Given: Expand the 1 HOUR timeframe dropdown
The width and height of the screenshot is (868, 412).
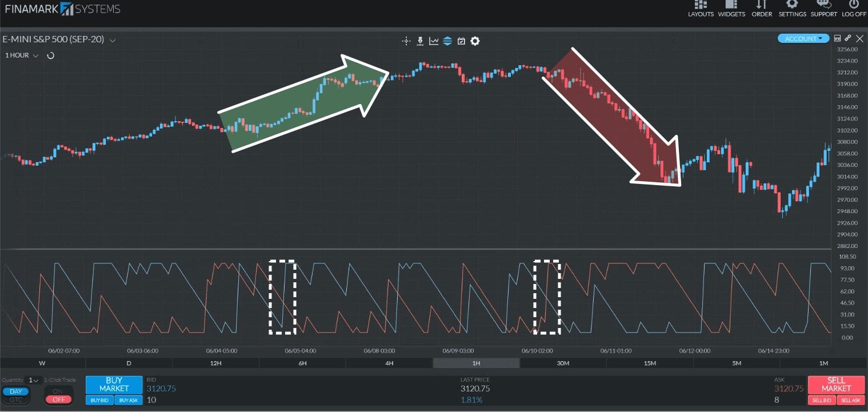Looking at the screenshot, I should (x=35, y=55).
